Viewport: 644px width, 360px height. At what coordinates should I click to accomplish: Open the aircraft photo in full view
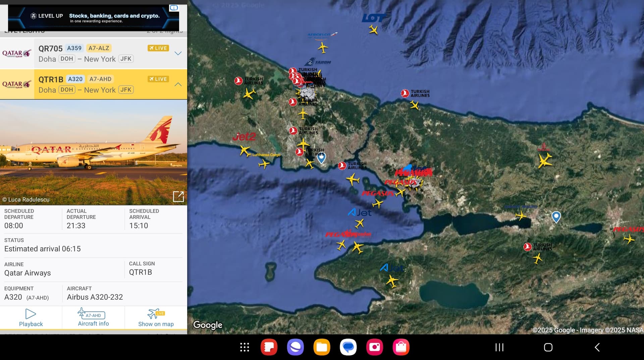178,197
